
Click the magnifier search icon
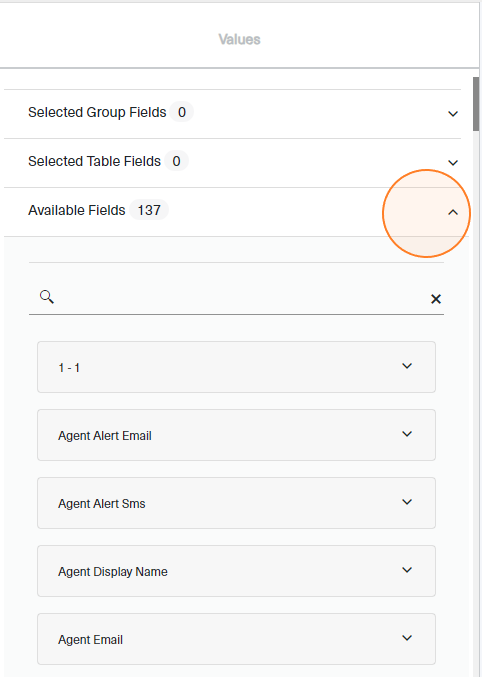click(x=47, y=297)
